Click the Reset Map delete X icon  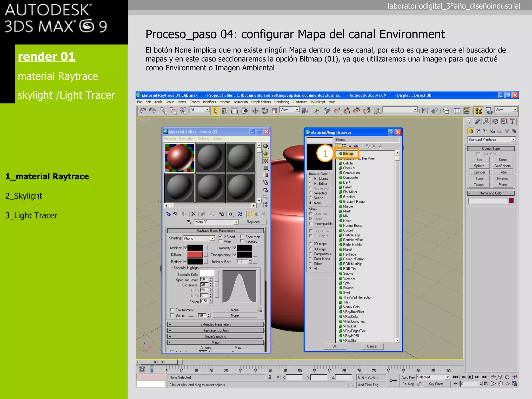point(193,214)
